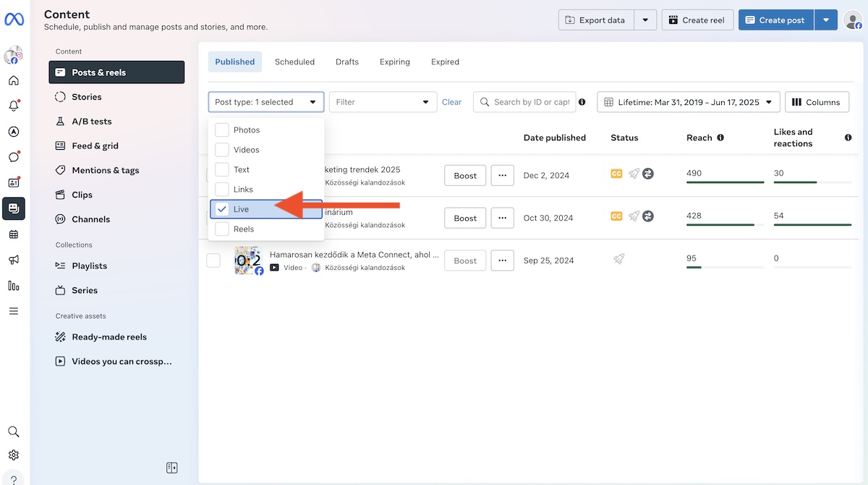Boost the Oct 30, 2024 post
Viewport: 868px width, 485px height.
pyautogui.click(x=465, y=218)
